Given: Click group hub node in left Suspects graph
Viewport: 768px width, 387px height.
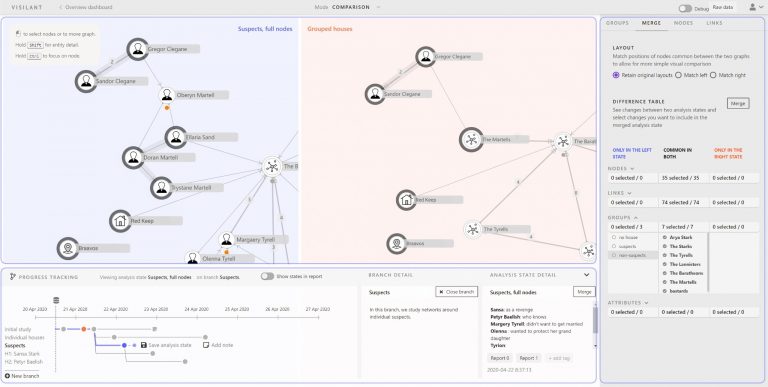Looking at the screenshot, I should (x=272, y=167).
